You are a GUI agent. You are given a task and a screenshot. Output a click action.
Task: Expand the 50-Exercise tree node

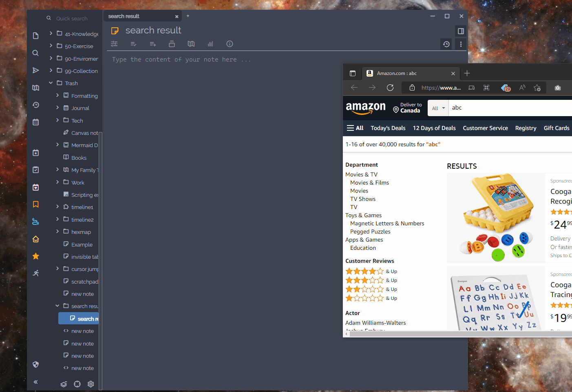[51, 46]
